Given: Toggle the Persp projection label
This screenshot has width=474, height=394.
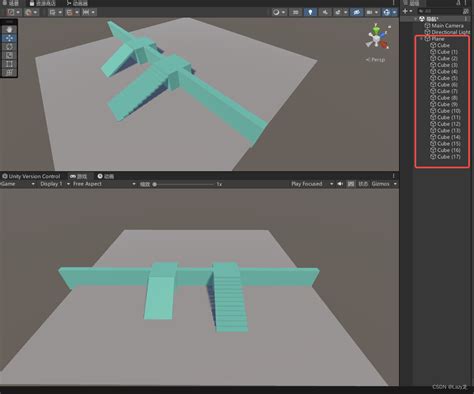Looking at the screenshot, I should coord(376,60).
